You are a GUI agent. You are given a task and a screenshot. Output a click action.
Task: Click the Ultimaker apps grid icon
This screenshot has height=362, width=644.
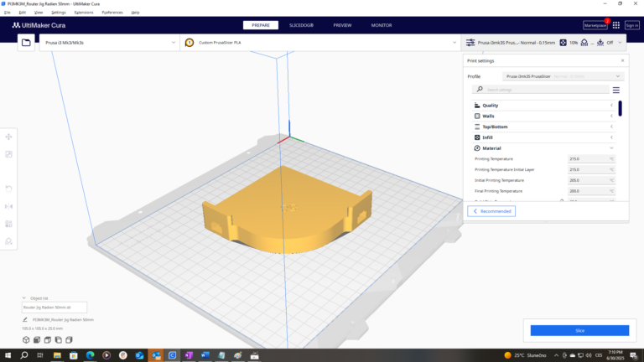point(616,26)
